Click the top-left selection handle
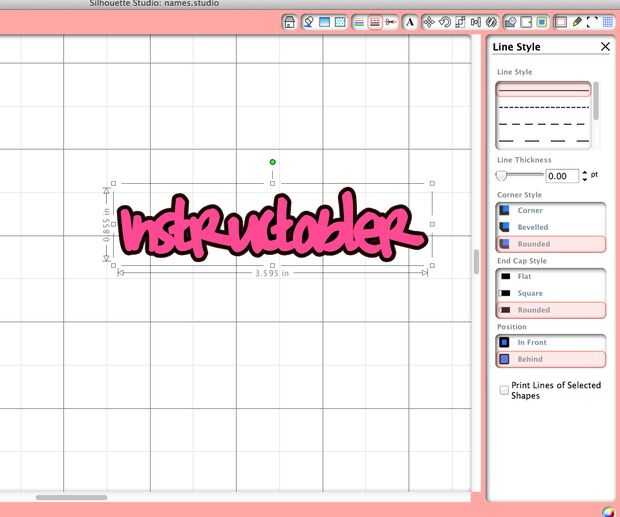 pyautogui.click(x=113, y=183)
